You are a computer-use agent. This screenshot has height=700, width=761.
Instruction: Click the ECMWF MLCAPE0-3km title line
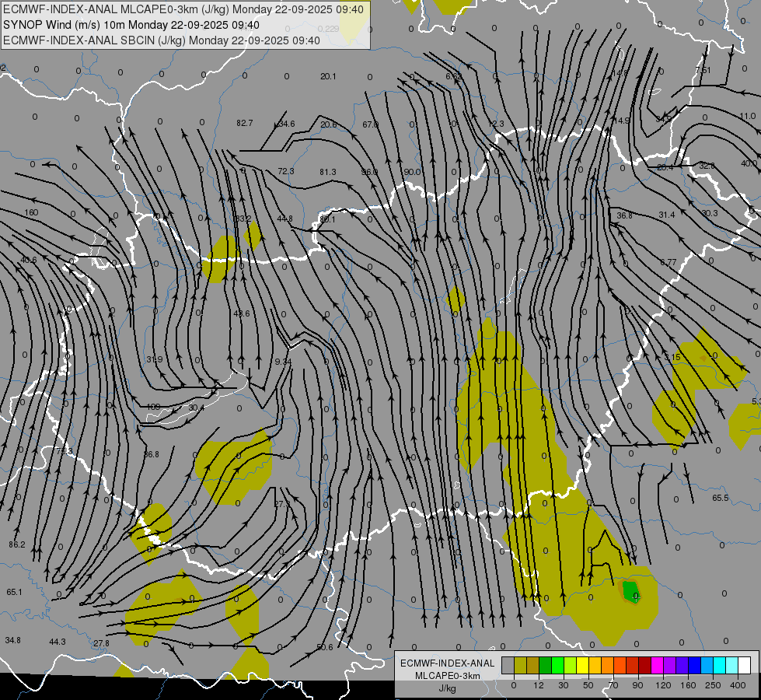(183, 9)
